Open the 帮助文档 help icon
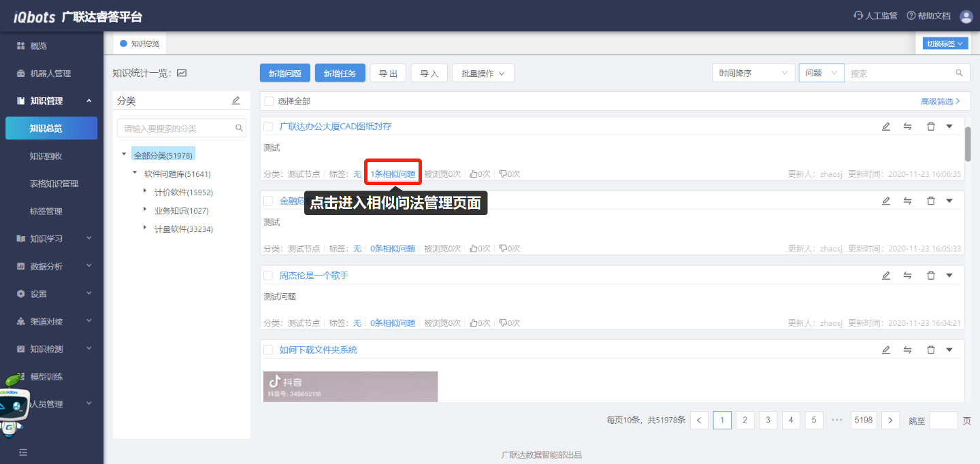 (x=911, y=16)
